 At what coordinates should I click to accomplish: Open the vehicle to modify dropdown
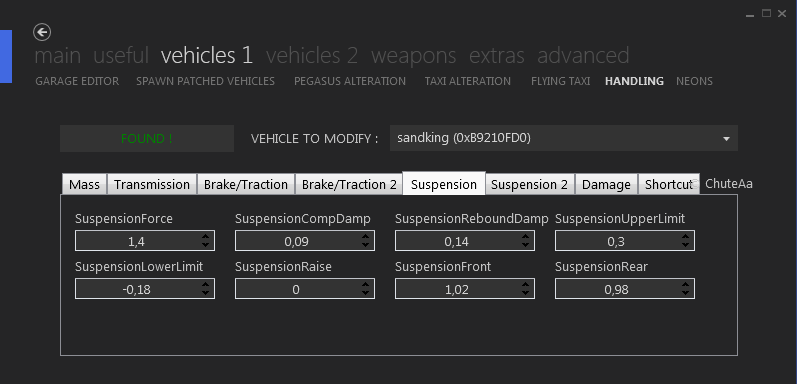tap(564, 138)
